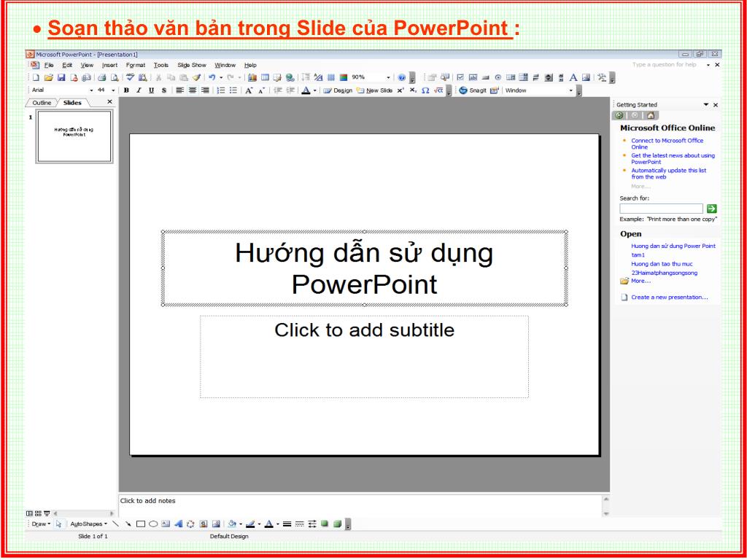This screenshot has height=560, width=747.
Task: Click 'Create a new presentation...' link
Action: point(670,297)
